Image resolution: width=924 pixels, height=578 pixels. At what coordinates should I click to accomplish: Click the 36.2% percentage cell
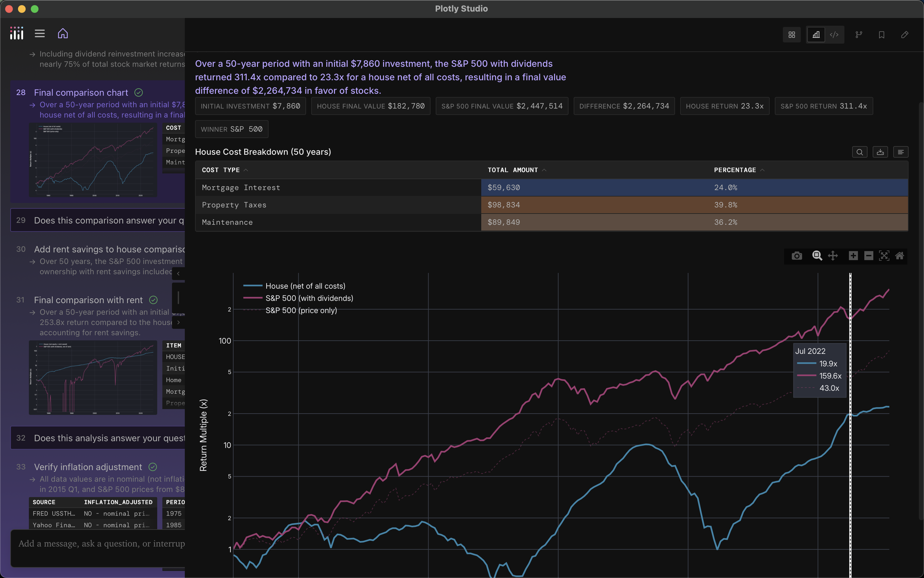click(808, 222)
